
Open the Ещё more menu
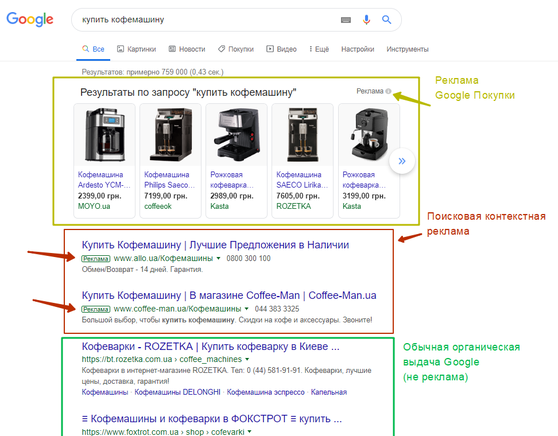pos(319,49)
